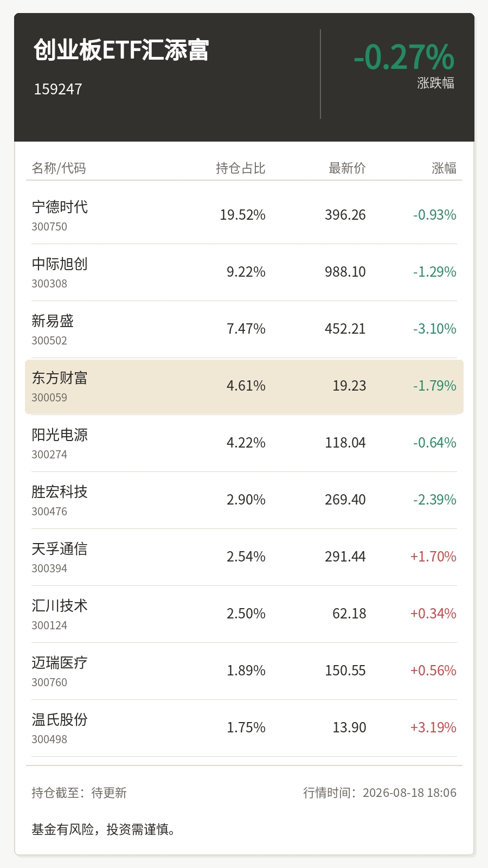Click the 名称/代码 column header
Viewport: 488px width, 868px height.
coord(59,168)
